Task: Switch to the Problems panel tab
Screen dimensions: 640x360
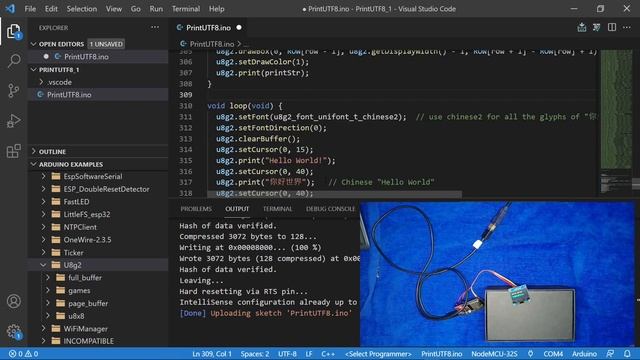Action: point(196,209)
